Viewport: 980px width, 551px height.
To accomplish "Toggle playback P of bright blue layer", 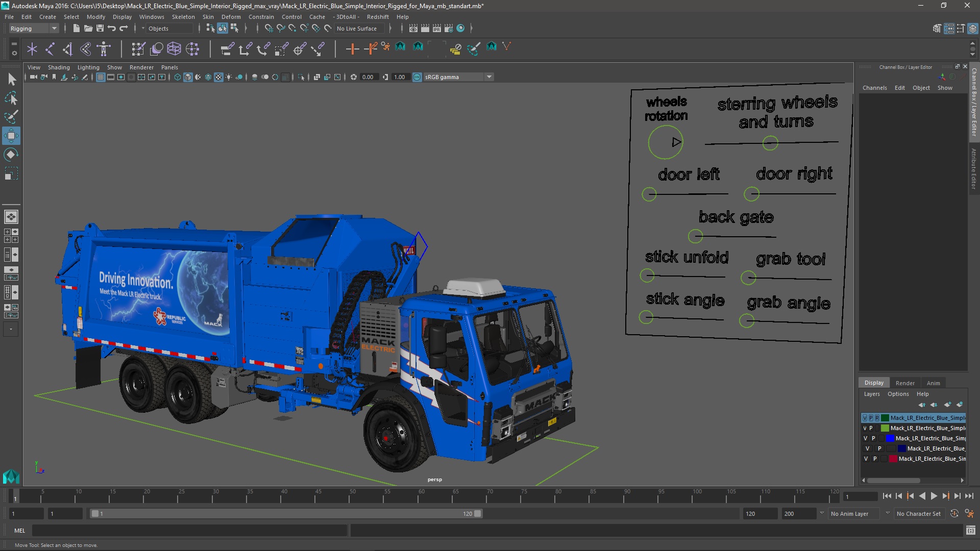I will pyautogui.click(x=873, y=438).
